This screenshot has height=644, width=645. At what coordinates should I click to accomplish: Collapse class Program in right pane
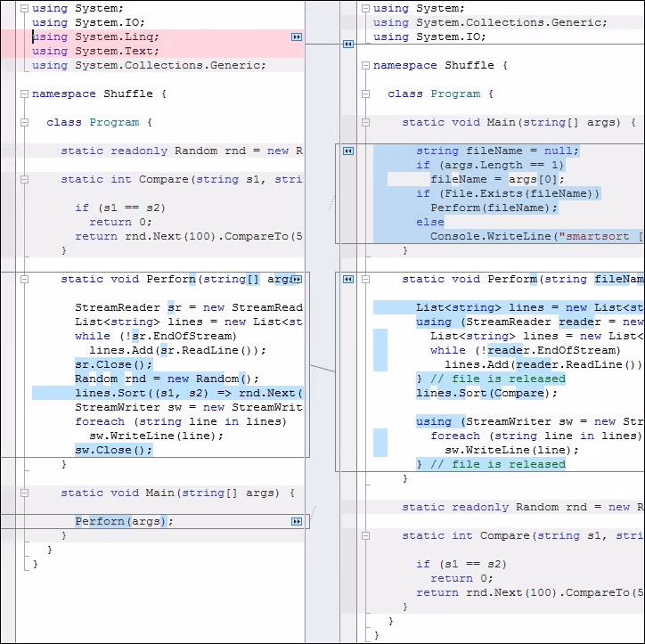point(365,94)
